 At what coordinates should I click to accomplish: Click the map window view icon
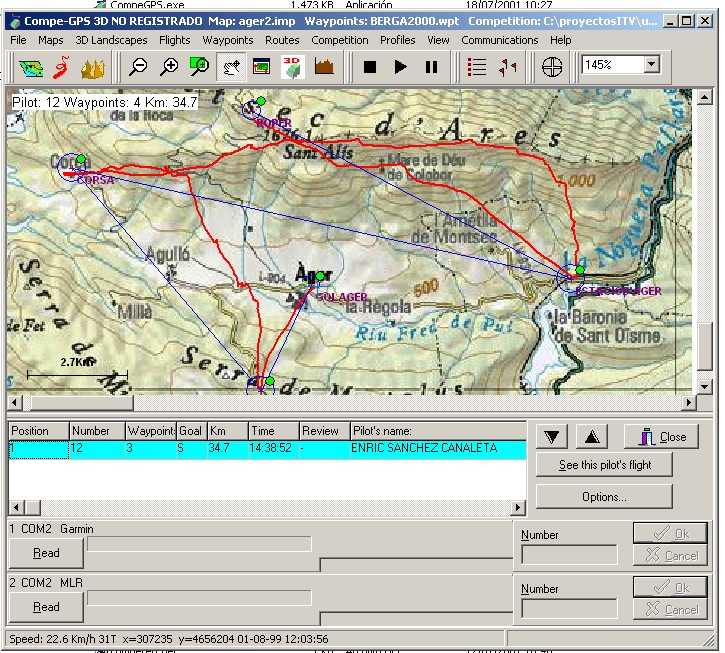[262, 68]
